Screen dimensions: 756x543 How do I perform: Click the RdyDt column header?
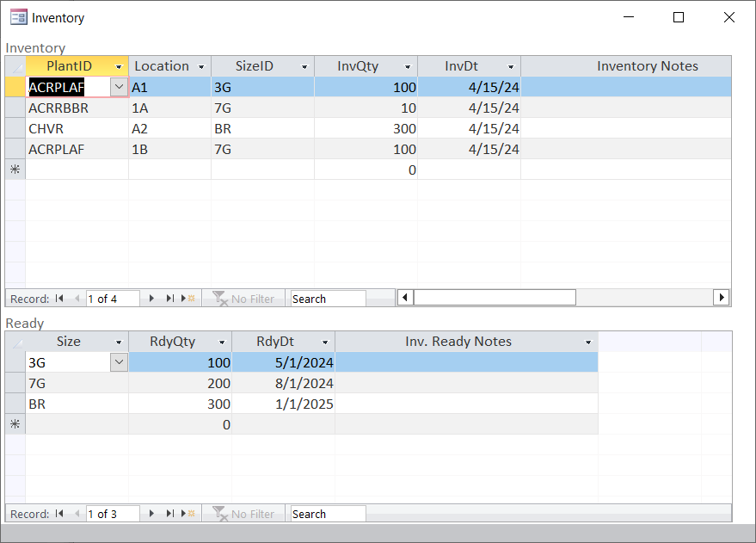275,342
